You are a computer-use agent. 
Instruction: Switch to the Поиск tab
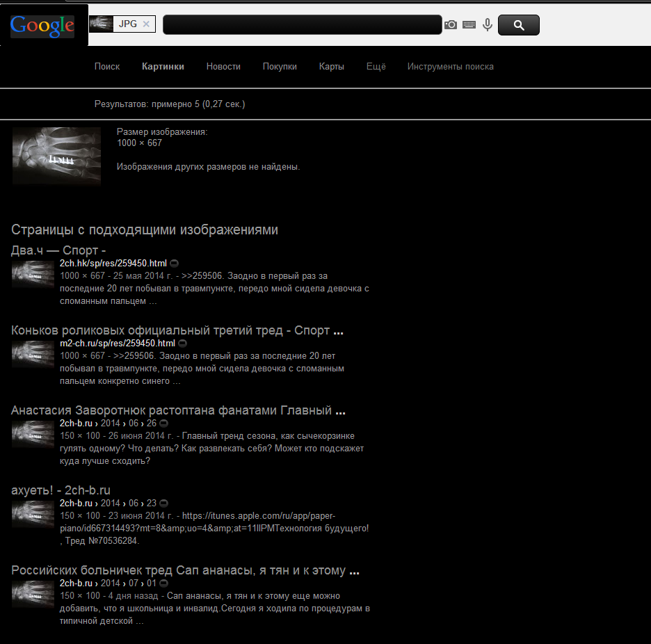(107, 67)
